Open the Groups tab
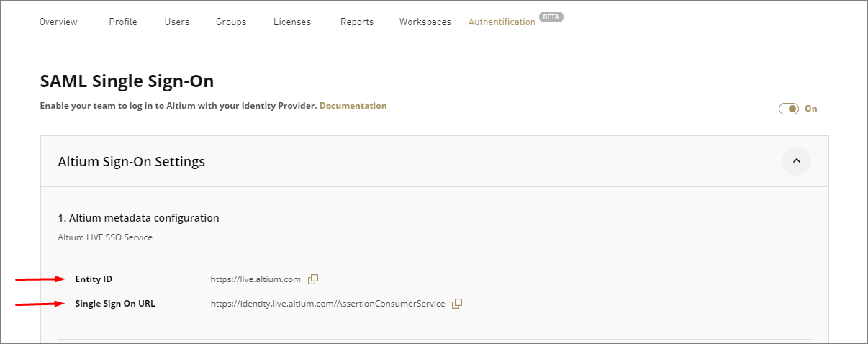 click(x=231, y=22)
